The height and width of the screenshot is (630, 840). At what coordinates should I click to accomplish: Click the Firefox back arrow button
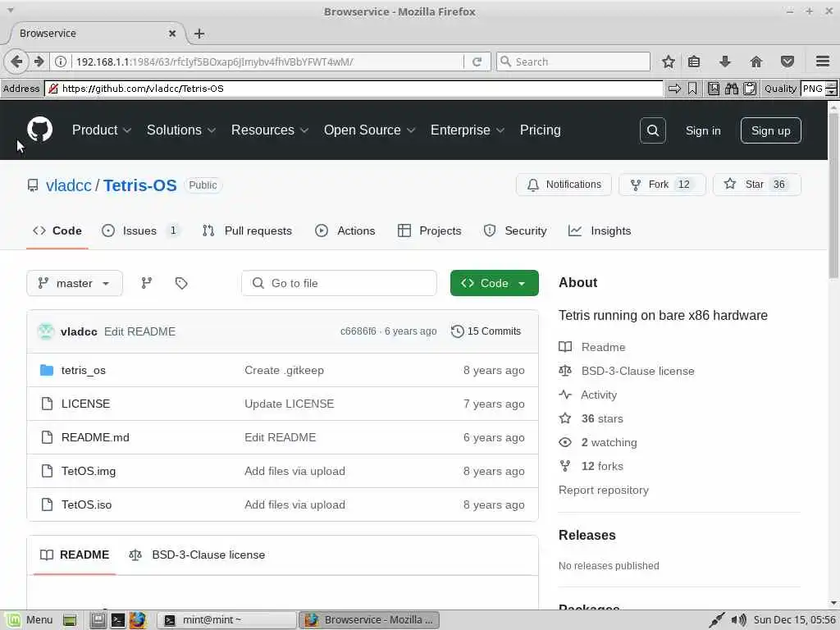pyautogui.click(x=16, y=62)
